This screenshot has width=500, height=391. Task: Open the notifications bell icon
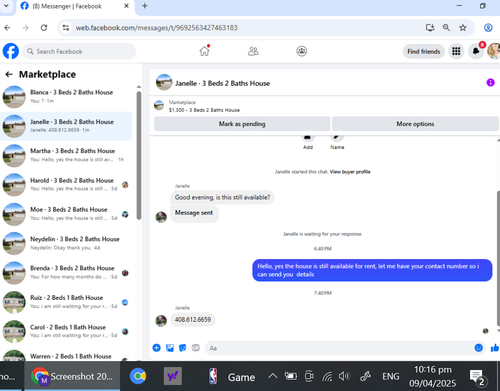(476, 51)
